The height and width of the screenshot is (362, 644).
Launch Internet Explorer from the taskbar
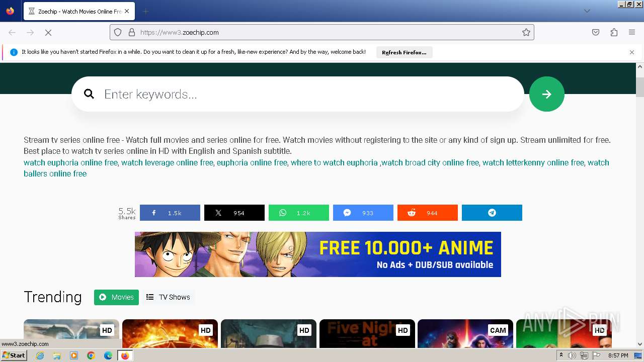40,355
